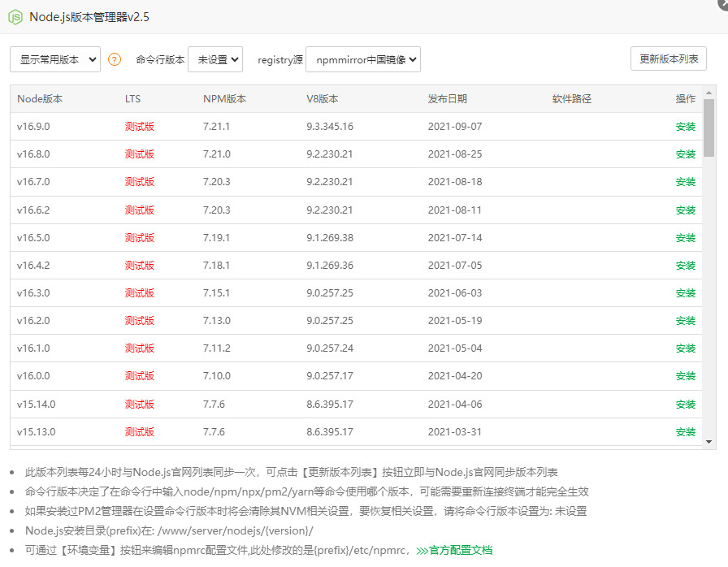Click V8 version 9.0.257.17

pos(330,376)
